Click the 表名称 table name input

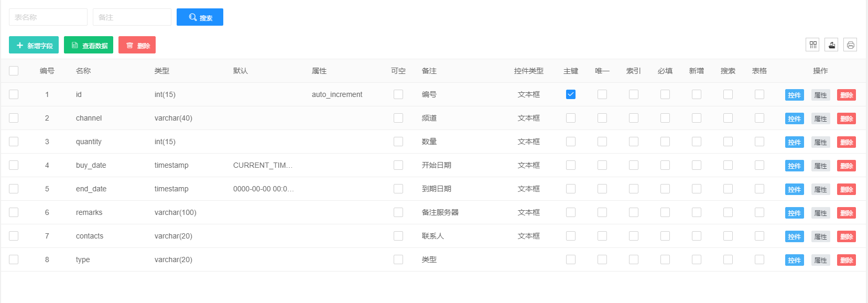pyautogui.click(x=48, y=17)
